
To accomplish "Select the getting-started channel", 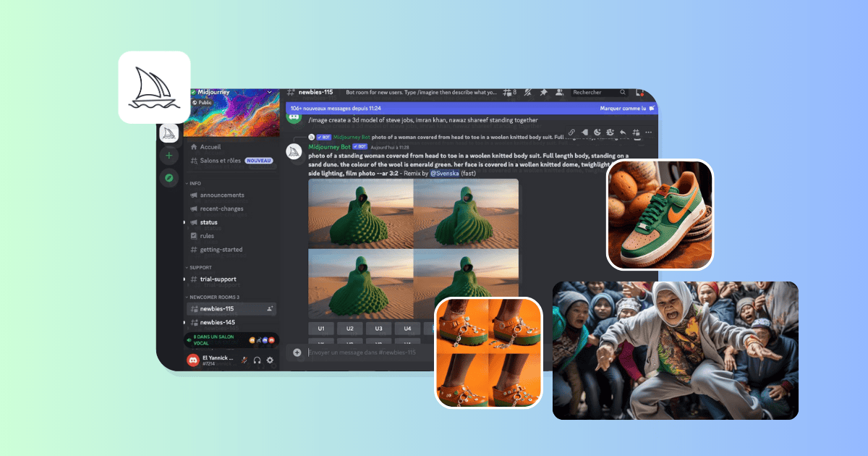I will tap(221, 250).
